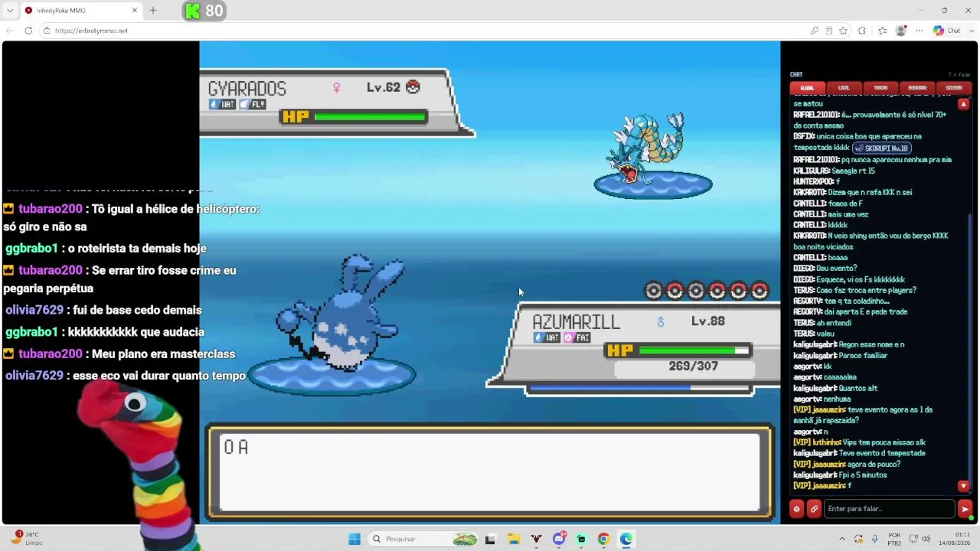Close the InfinityPoke MMO tab
This screenshot has height=551, width=980.
pos(135,11)
